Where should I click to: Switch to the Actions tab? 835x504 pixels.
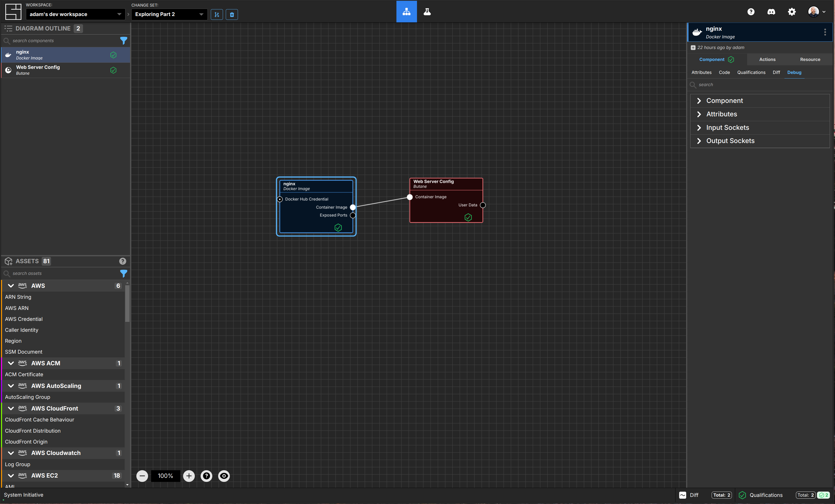click(768, 59)
